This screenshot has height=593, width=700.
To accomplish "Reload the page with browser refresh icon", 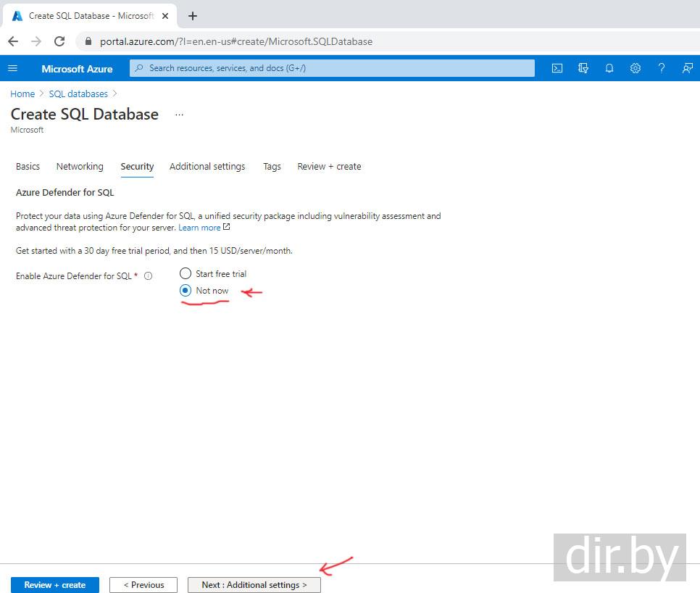I will (59, 41).
